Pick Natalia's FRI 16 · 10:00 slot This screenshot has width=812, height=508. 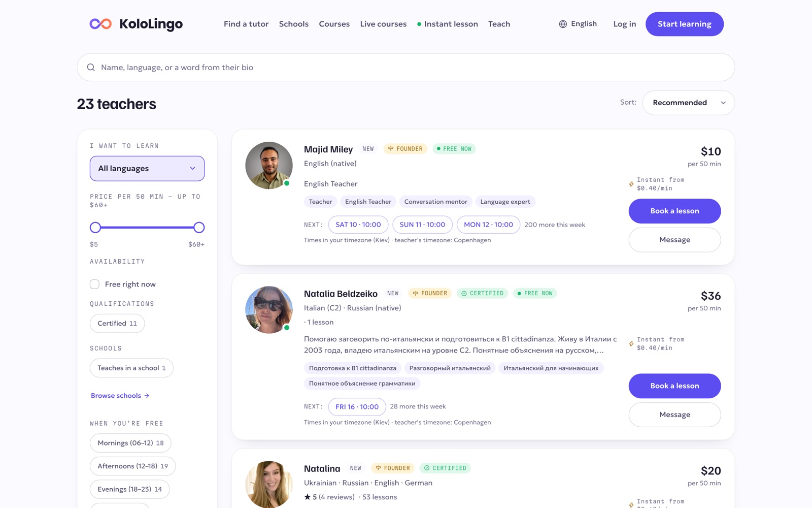point(357,406)
